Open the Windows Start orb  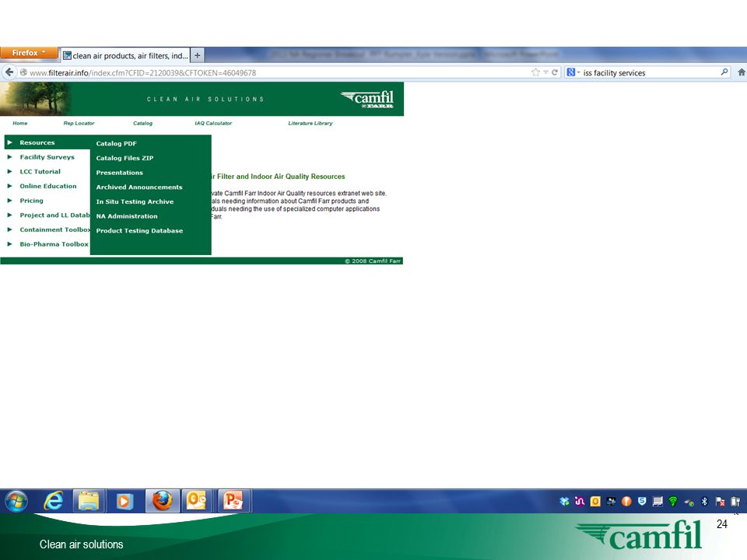pyautogui.click(x=16, y=501)
